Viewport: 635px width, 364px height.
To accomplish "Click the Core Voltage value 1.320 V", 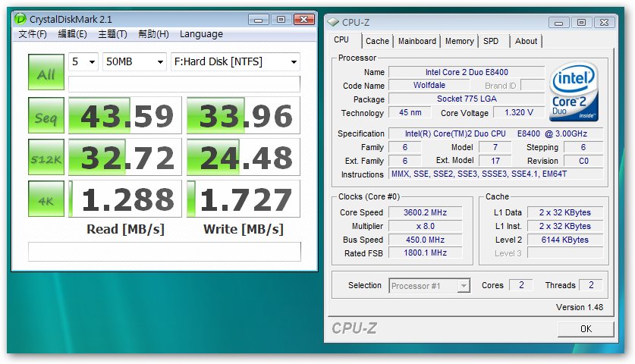I will pyautogui.click(x=519, y=112).
